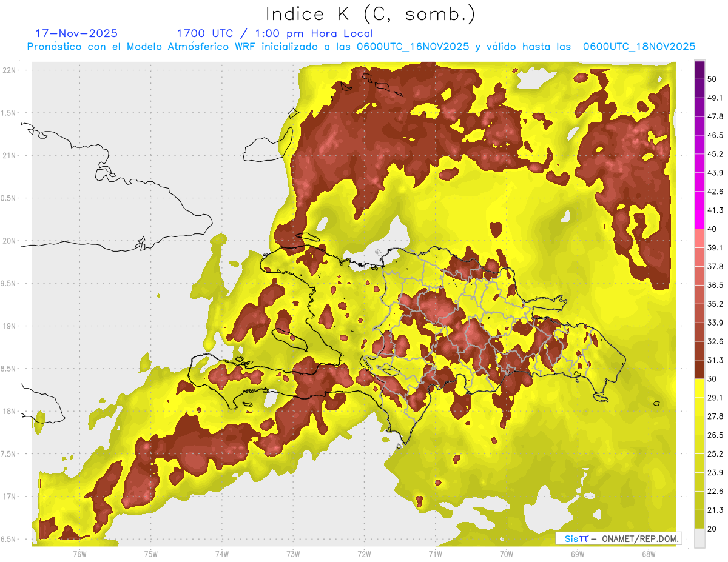This screenshot has height=562, width=728.
Task: Click the '22.6' color scale value
Action: tap(715, 492)
